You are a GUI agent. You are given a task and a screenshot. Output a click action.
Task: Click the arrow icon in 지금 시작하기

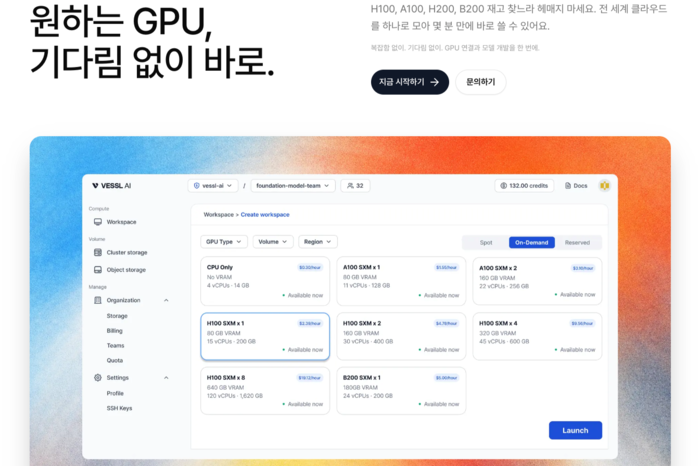[435, 82]
